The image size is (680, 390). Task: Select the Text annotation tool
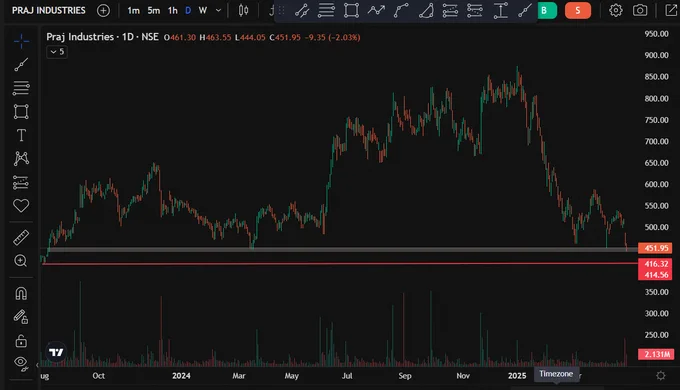21,135
